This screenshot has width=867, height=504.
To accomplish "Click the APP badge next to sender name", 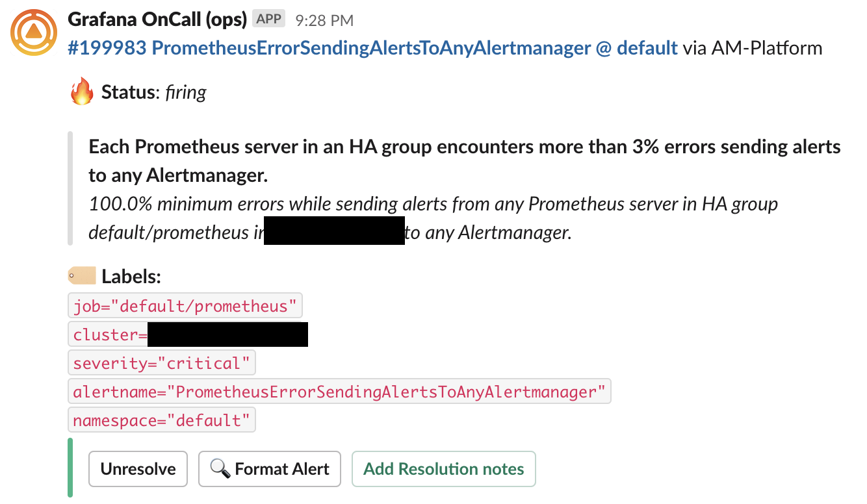I will coord(269,19).
